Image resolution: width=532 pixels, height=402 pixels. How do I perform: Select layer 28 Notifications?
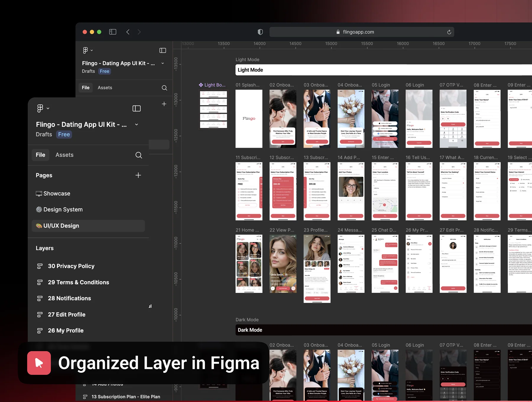[x=69, y=299]
